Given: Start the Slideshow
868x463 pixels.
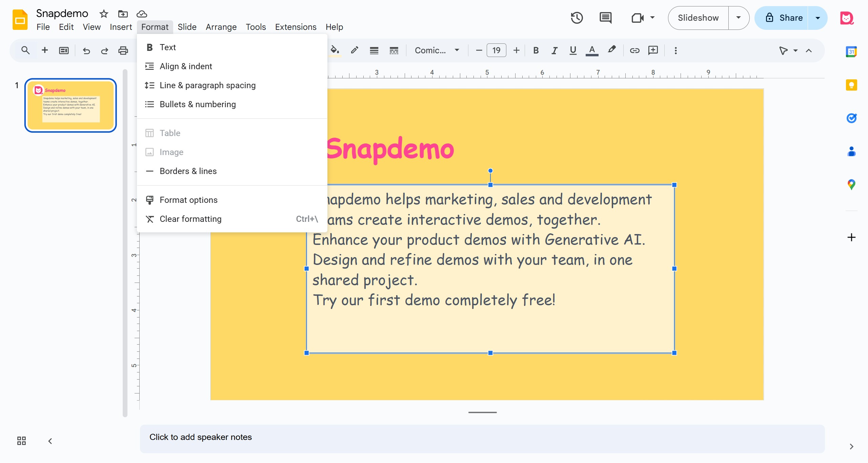Looking at the screenshot, I should click(x=698, y=18).
